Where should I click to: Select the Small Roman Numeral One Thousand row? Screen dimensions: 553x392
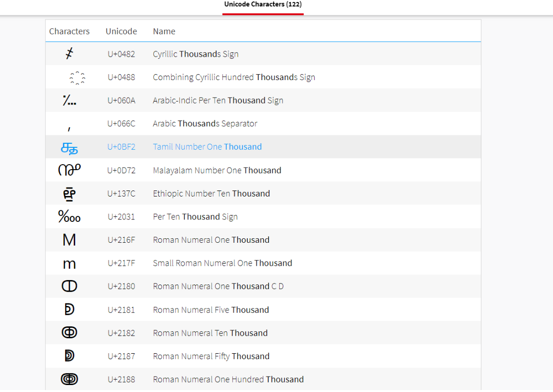(222, 263)
